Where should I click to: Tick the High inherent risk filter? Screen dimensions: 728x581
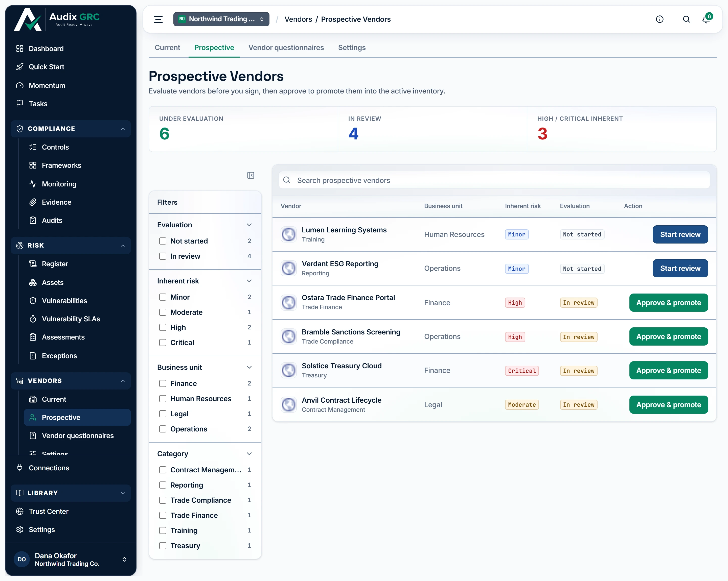point(163,327)
